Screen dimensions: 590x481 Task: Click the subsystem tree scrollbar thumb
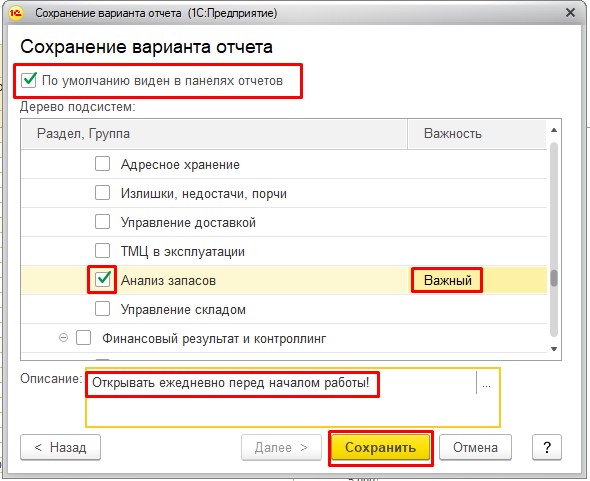[554, 279]
